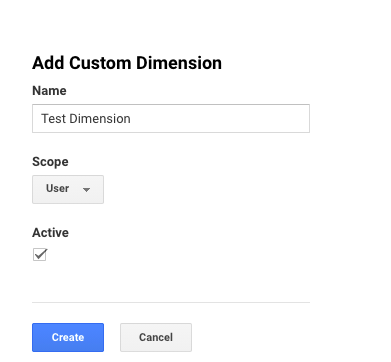
Task: Place cursor after 'Test Dimension' text
Action: [x=132, y=119]
